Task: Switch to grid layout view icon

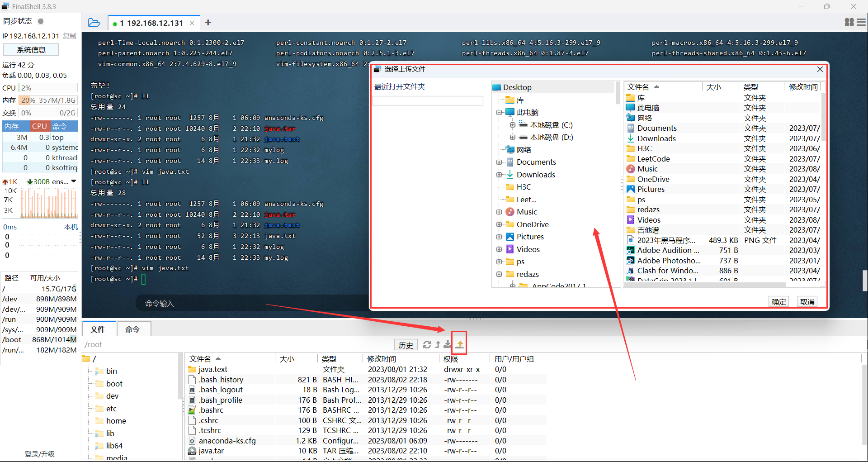Action: pos(849,22)
